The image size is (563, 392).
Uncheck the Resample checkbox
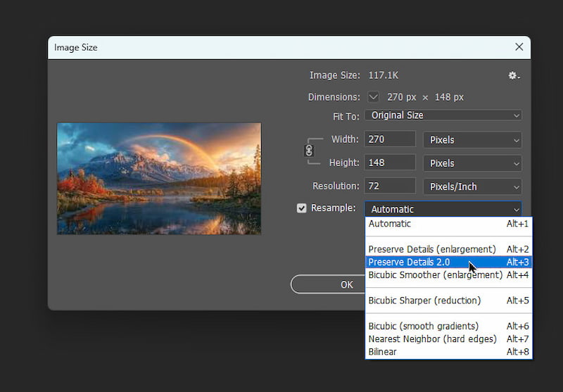(302, 208)
